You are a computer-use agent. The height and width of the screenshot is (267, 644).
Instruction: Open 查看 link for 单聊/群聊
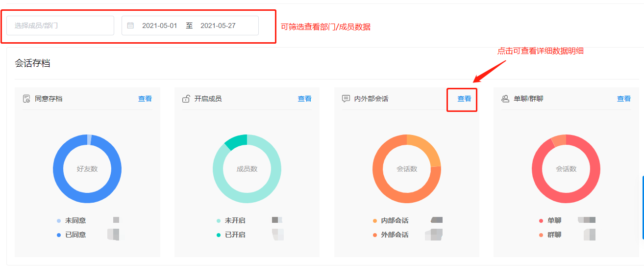click(x=623, y=99)
